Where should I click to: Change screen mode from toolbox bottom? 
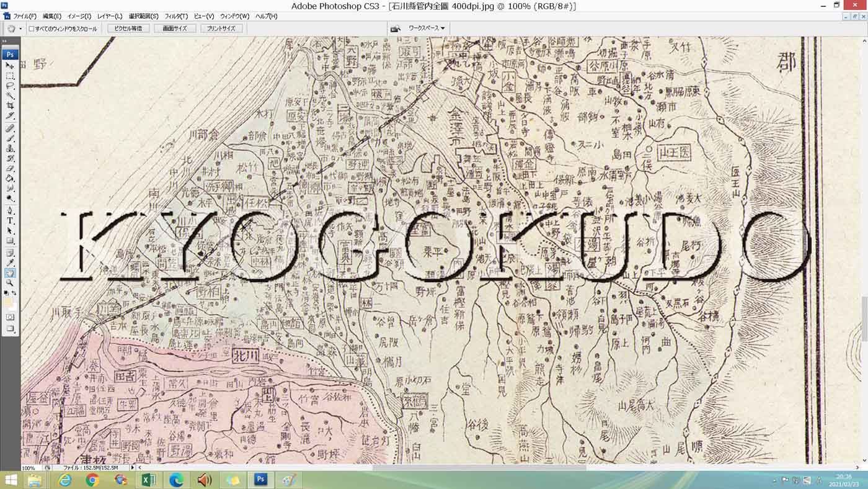(x=10, y=329)
